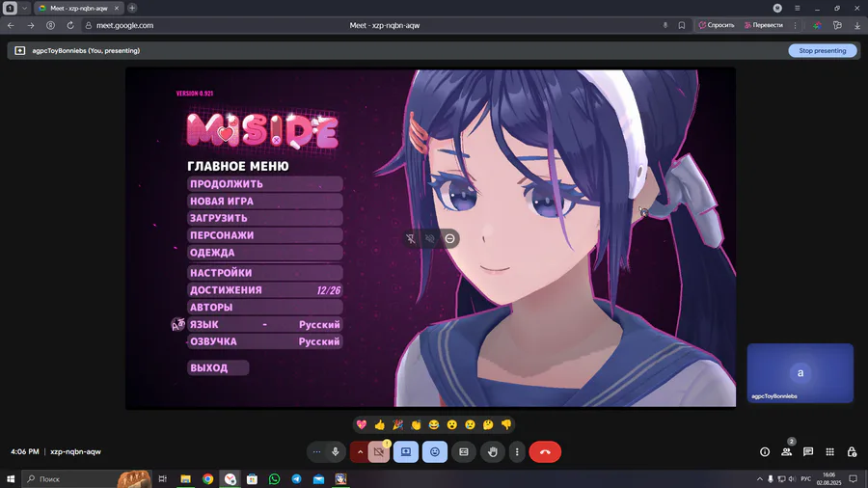
Task: Bookmark this page
Action: [x=682, y=25]
